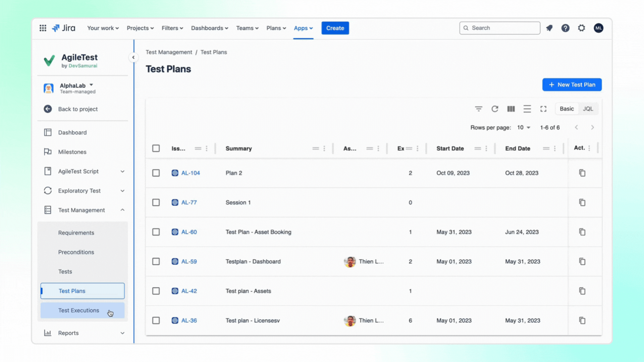Click the Test Executions menu item
The image size is (644, 362).
point(79,310)
